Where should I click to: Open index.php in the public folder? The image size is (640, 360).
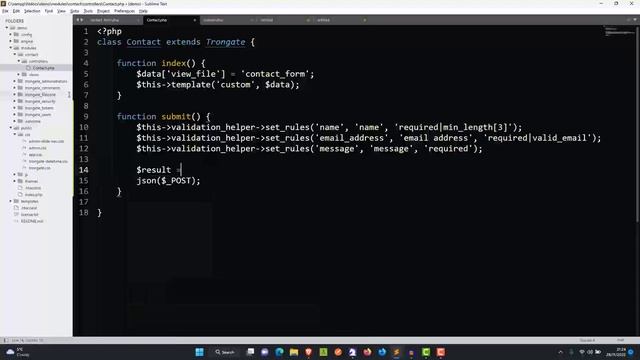coord(33,194)
